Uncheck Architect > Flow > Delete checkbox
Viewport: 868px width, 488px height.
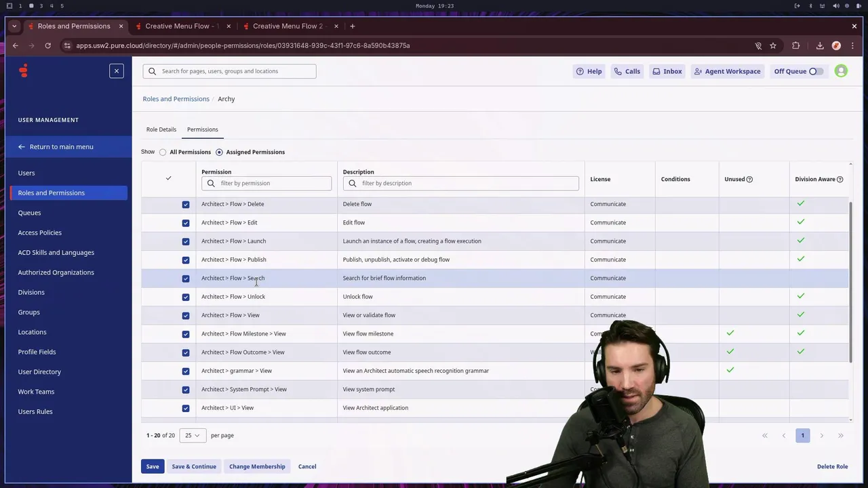(x=186, y=204)
